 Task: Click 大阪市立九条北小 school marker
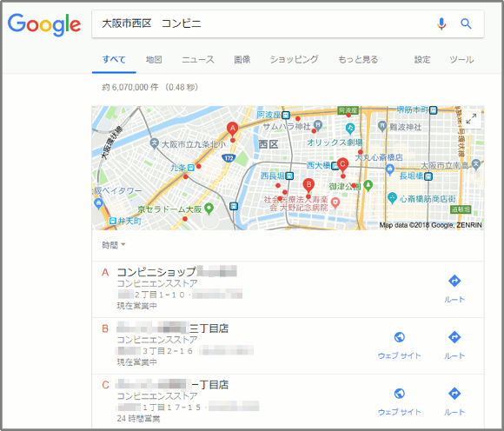pyautogui.click(x=155, y=143)
